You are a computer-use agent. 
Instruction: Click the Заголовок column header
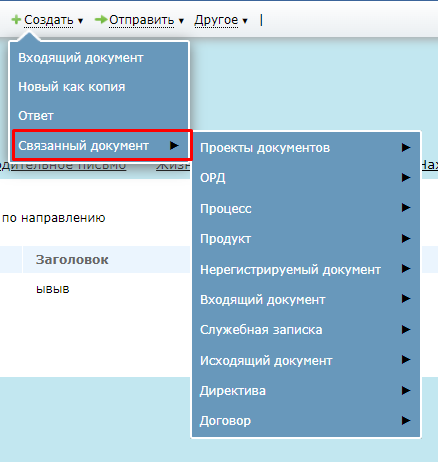click(x=72, y=260)
